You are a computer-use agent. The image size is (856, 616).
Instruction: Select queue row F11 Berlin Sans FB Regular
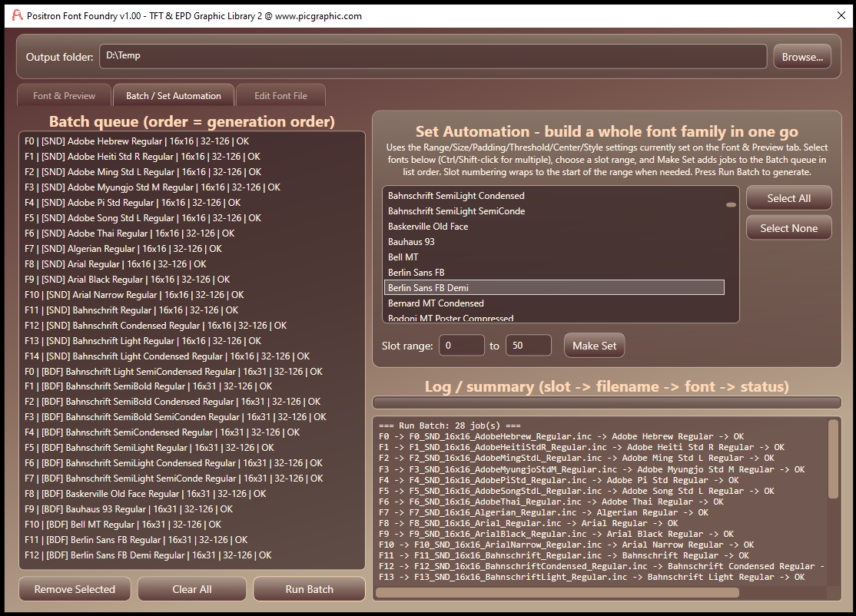[x=191, y=539]
